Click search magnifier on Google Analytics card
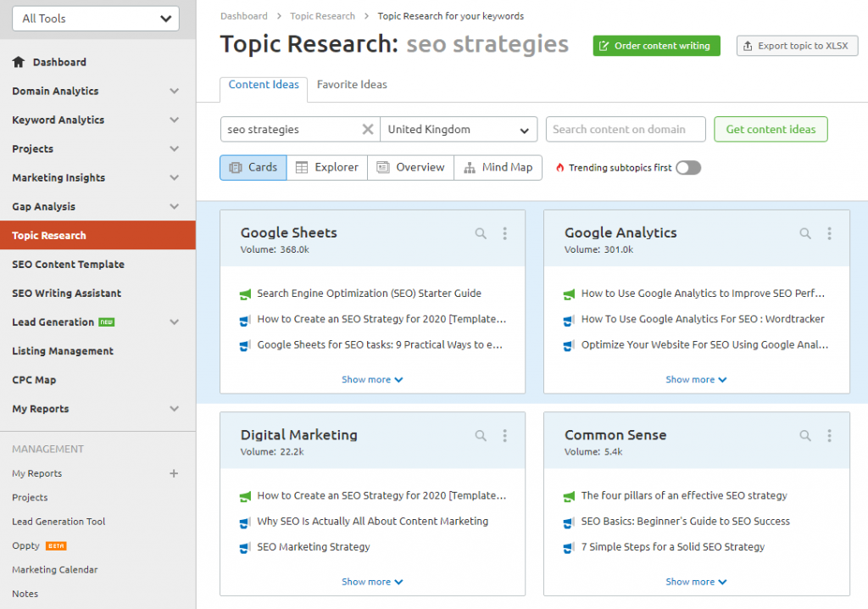This screenshot has width=868, height=609. point(805,233)
